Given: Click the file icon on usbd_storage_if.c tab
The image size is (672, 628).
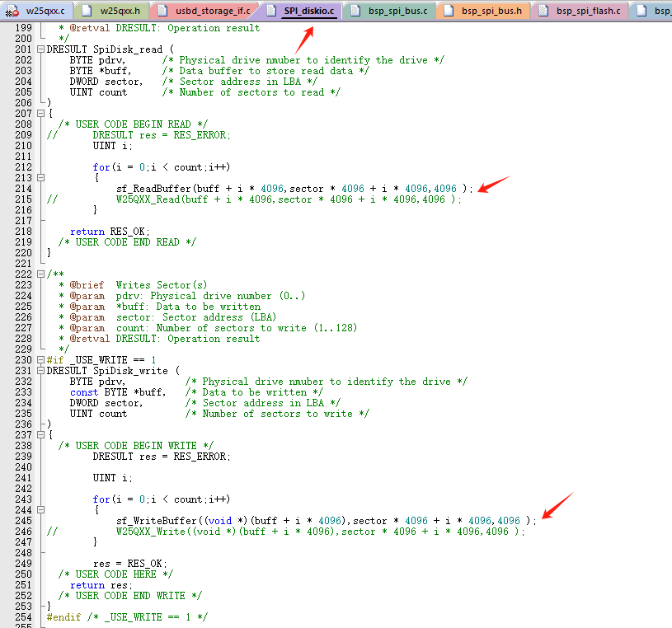Looking at the screenshot, I should 162,11.
